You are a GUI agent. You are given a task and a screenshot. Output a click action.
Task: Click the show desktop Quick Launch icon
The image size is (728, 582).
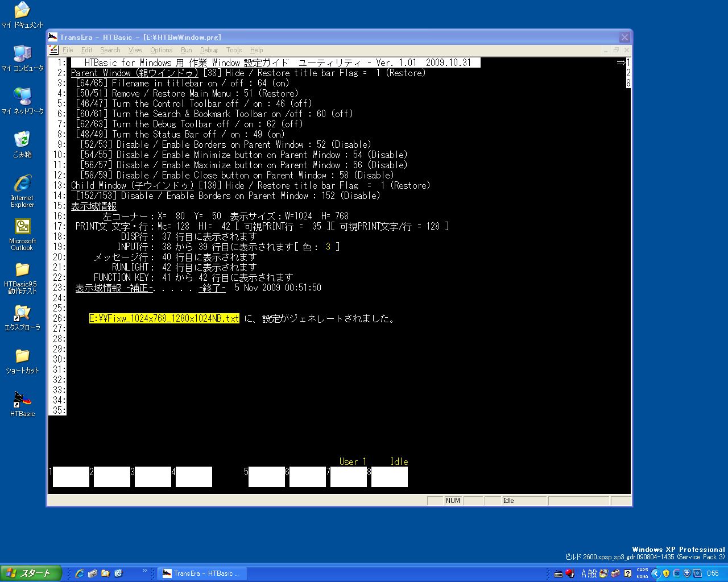click(118, 573)
